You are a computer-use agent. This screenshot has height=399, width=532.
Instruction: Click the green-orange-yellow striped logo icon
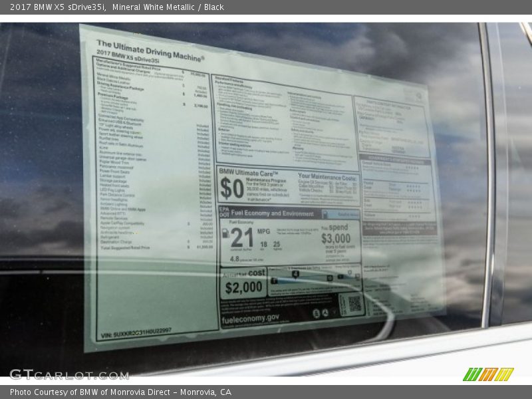point(488,374)
